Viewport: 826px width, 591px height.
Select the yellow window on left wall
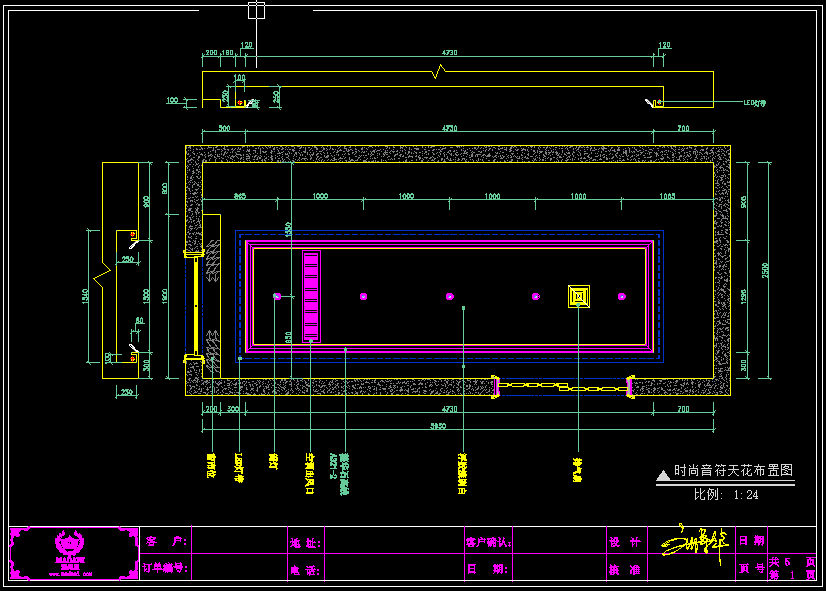(x=191, y=305)
